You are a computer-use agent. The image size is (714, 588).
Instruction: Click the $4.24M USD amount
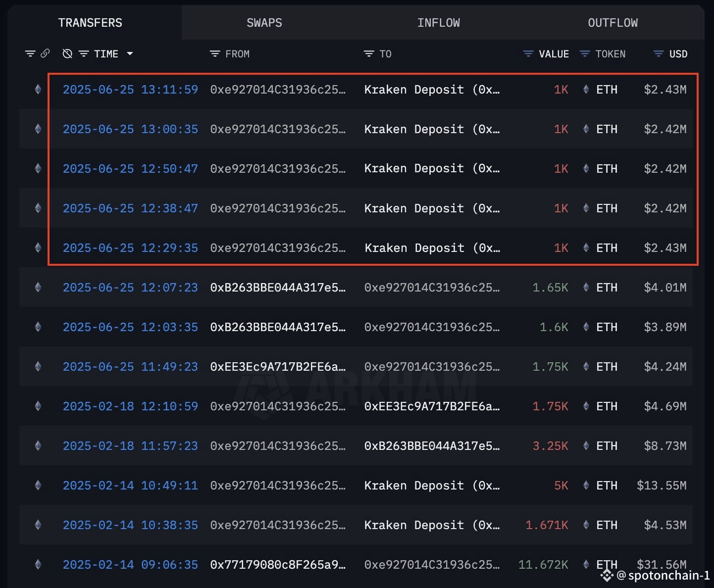pyautogui.click(x=665, y=367)
